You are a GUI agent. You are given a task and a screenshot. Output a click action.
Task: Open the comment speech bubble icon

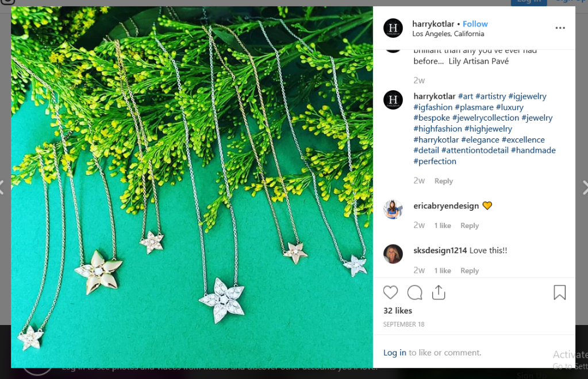(x=414, y=292)
